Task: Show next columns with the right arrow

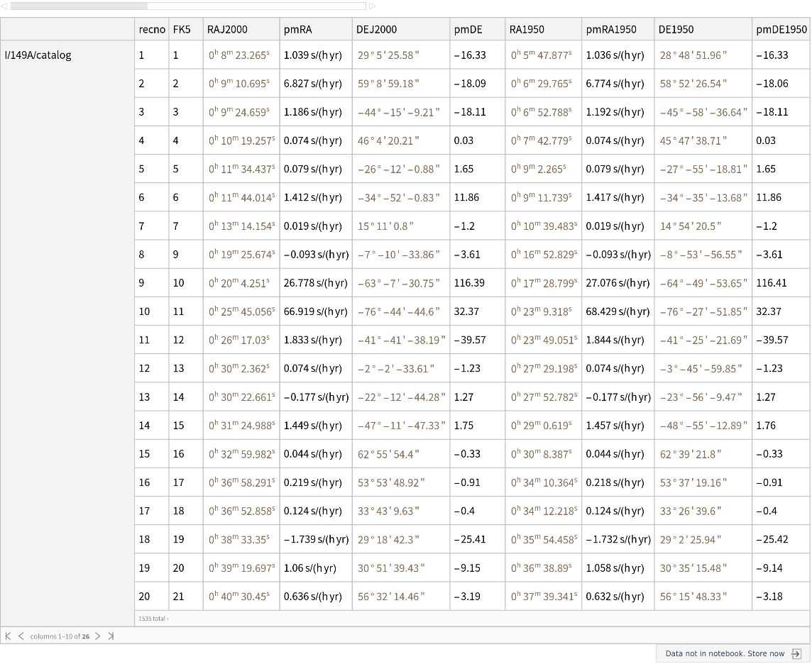Action: [x=98, y=636]
